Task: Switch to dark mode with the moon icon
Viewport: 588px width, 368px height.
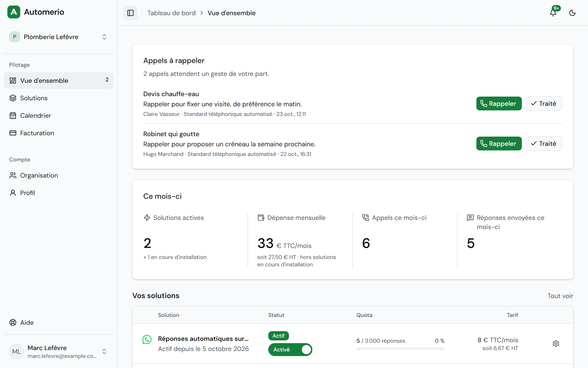Action: [x=572, y=13]
